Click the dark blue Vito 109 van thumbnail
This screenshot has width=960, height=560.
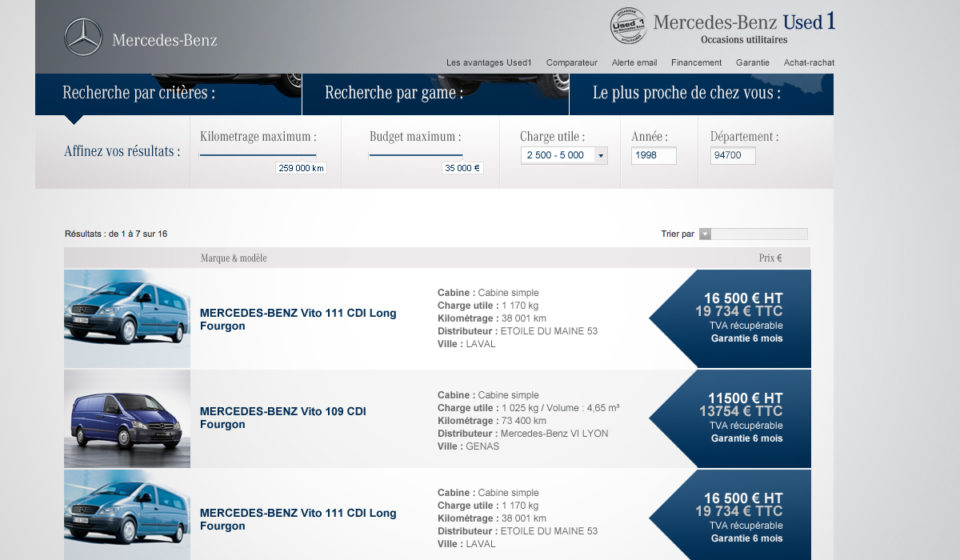127,419
